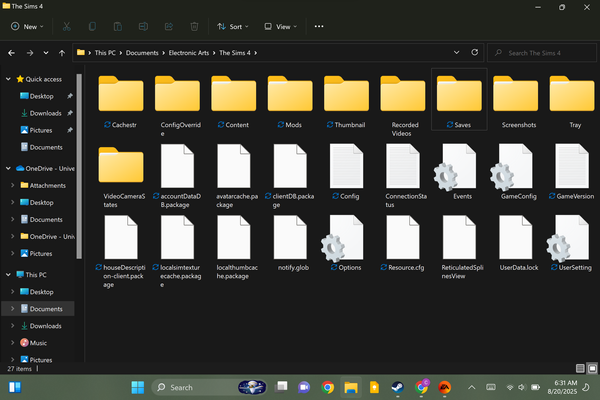Click the Share icon in toolbar

tap(169, 26)
